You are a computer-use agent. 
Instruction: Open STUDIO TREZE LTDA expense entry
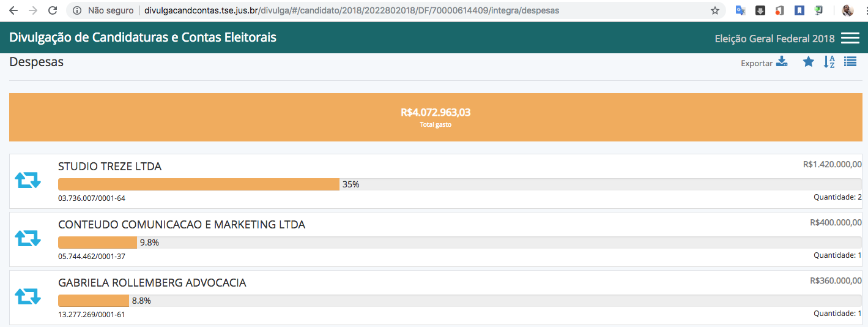pyautogui.click(x=110, y=167)
